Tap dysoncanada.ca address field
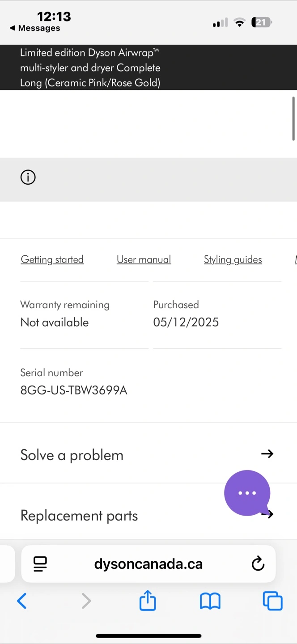The width and height of the screenshot is (297, 644). pyautogui.click(x=148, y=564)
